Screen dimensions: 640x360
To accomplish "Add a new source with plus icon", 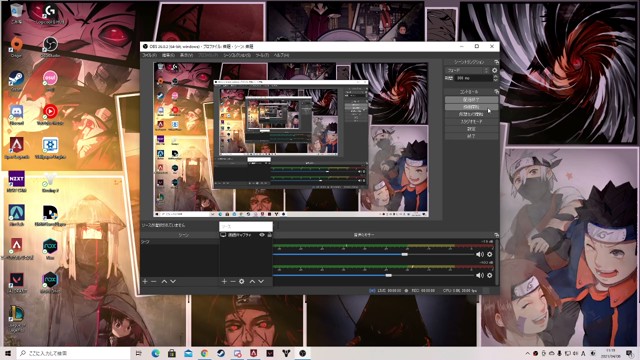I will point(224,281).
